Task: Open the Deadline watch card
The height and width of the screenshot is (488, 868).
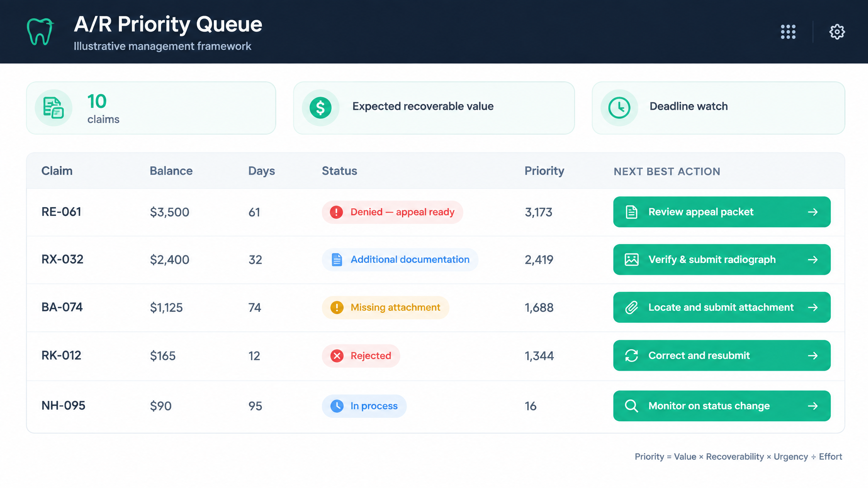Action: point(718,108)
